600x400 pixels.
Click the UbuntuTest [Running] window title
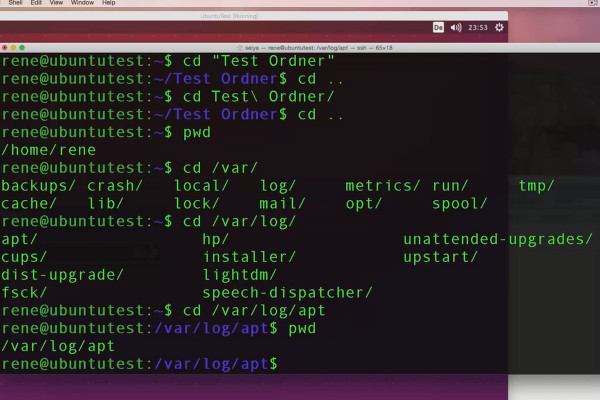pyautogui.click(x=229, y=16)
